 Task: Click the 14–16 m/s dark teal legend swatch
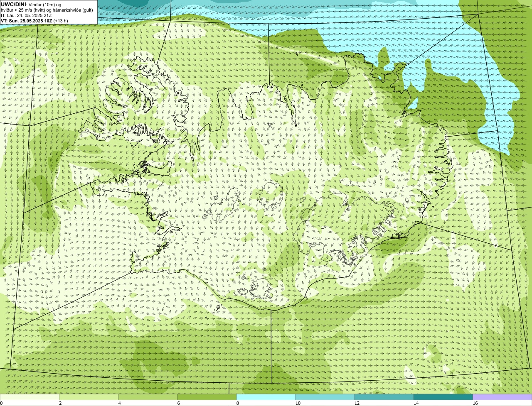pos(443,397)
